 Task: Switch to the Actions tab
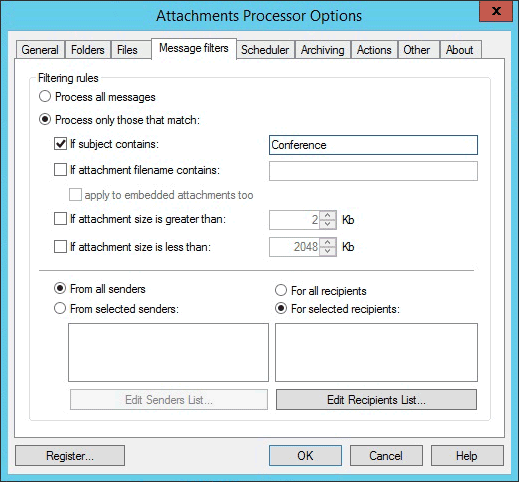374,50
